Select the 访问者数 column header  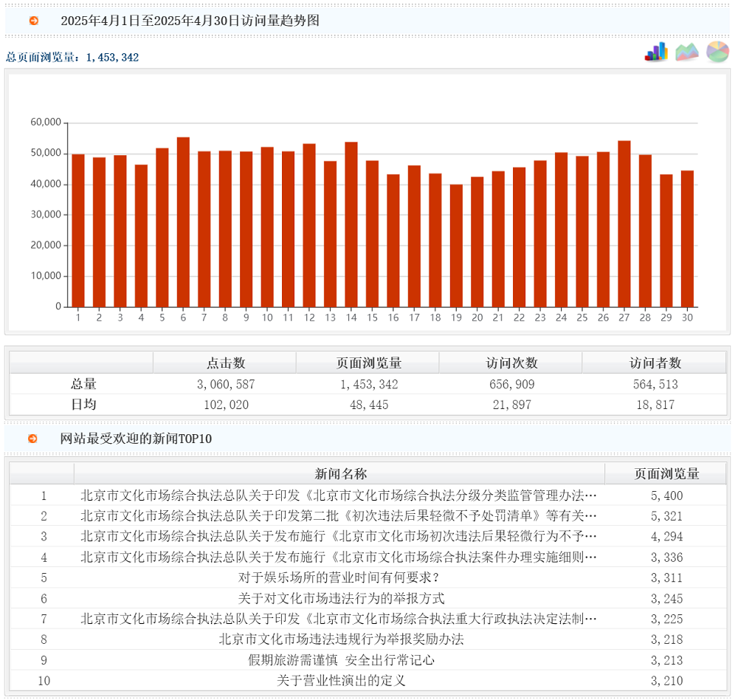click(x=655, y=363)
